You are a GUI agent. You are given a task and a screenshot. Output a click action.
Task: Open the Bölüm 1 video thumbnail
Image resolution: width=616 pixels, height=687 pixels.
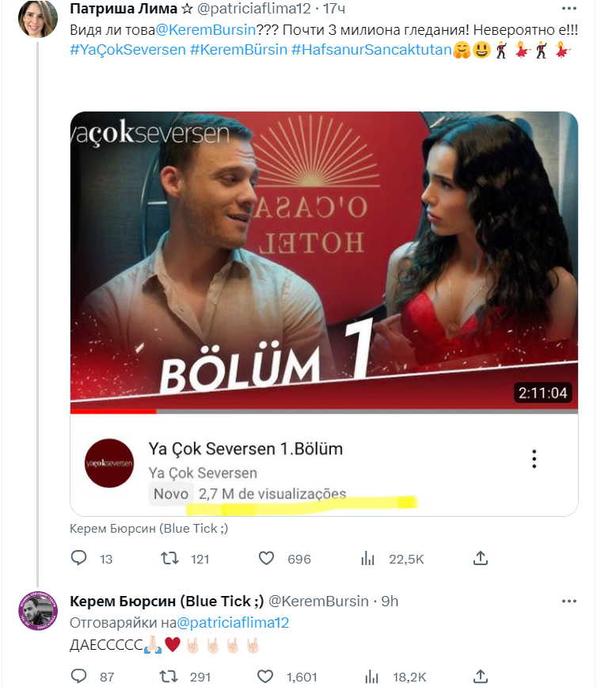coord(324,261)
